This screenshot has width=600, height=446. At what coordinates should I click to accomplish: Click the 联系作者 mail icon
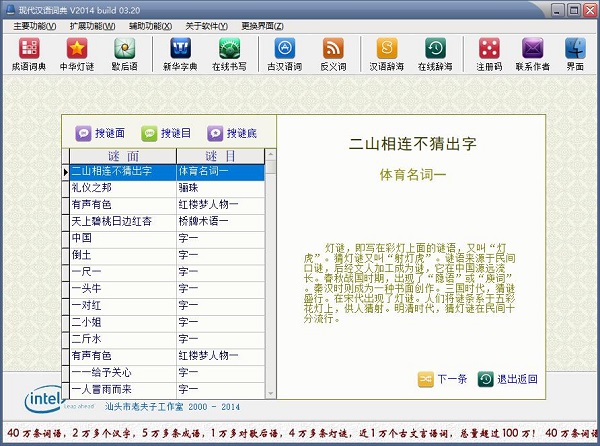[533, 52]
